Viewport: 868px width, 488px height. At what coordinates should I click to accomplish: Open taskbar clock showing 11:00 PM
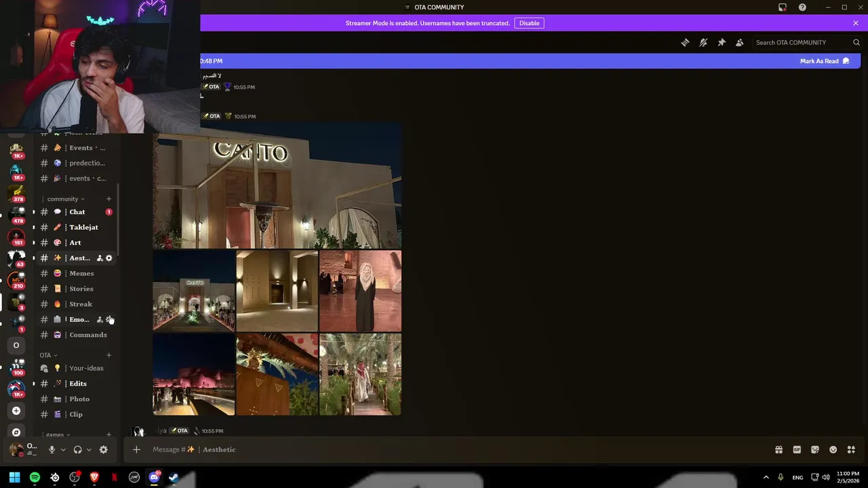(x=848, y=477)
